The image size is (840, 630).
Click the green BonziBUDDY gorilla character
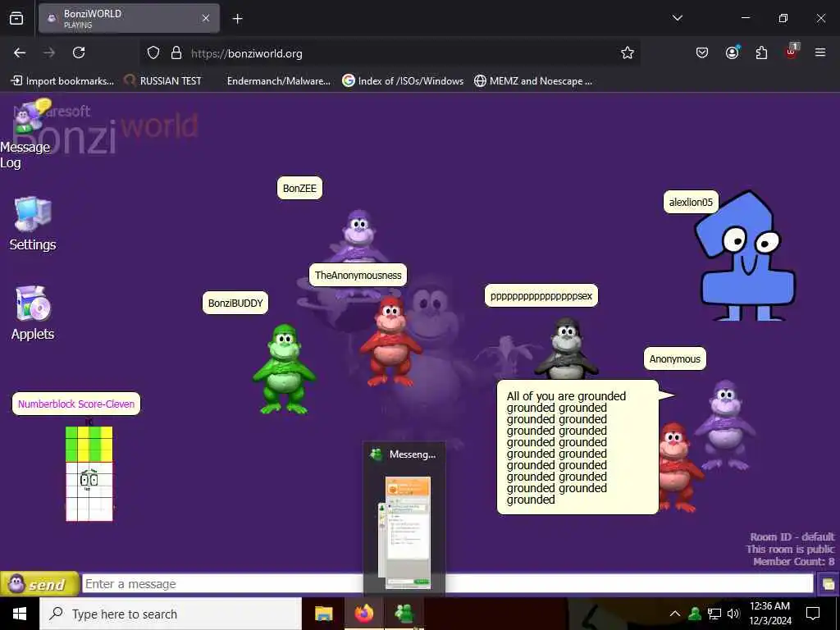[284, 368]
